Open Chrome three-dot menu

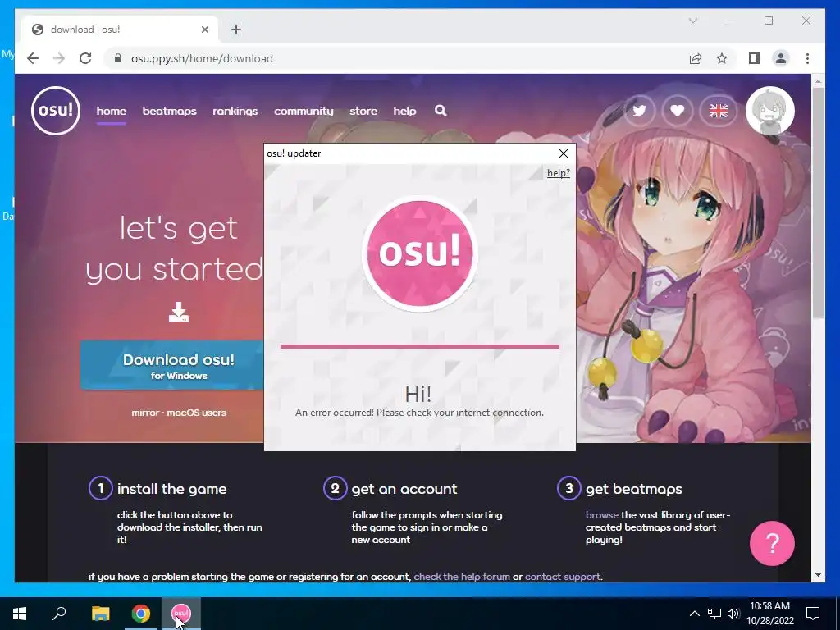(x=807, y=58)
